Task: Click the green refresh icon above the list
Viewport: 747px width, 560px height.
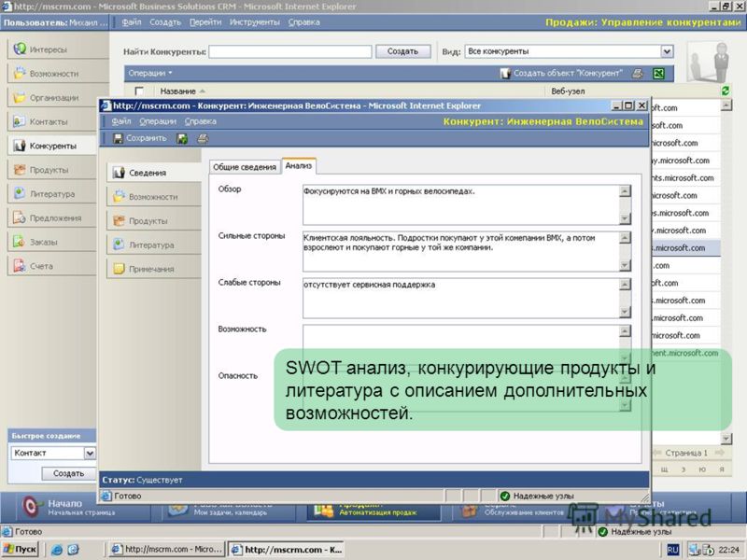Action: point(726,91)
